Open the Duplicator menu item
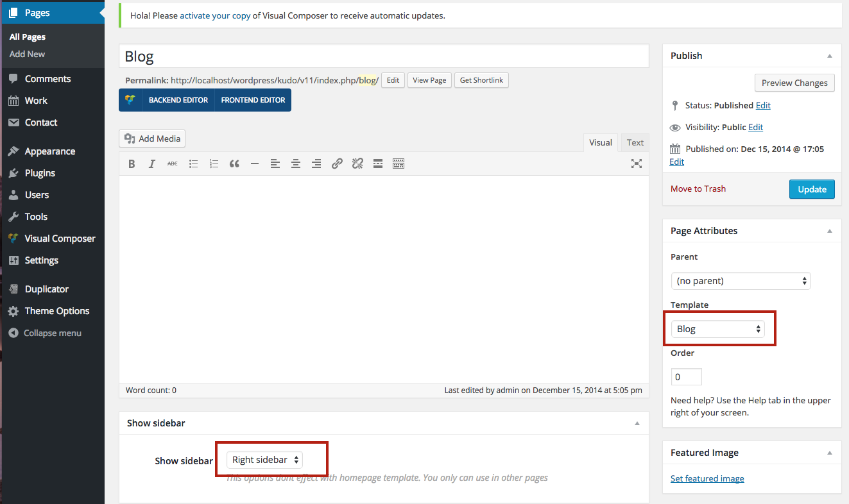This screenshot has height=504, width=849. [52, 289]
